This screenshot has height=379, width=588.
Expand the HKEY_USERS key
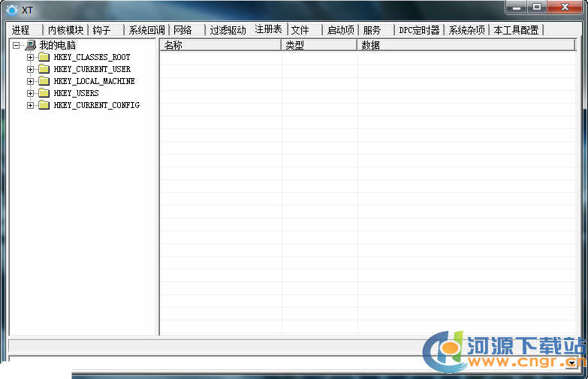[x=30, y=93]
